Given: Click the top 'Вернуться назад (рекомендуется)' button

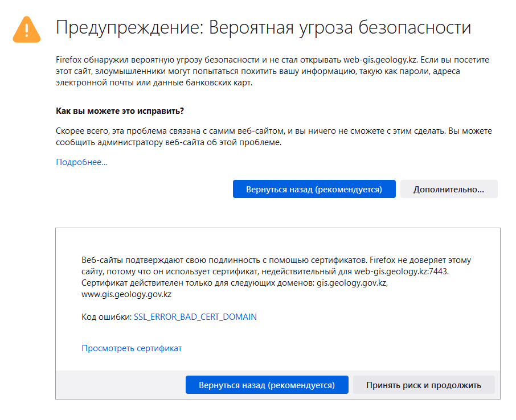Looking at the screenshot, I should pos(314,189).
